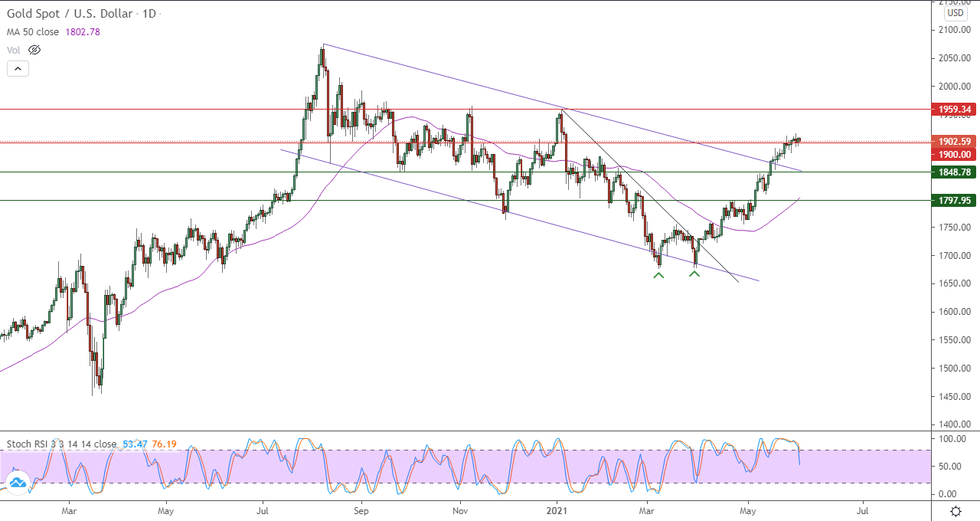This screenshot has height=521, width=980.
Task: Click the 2100.00 price scale value
Action: [954, 30]
